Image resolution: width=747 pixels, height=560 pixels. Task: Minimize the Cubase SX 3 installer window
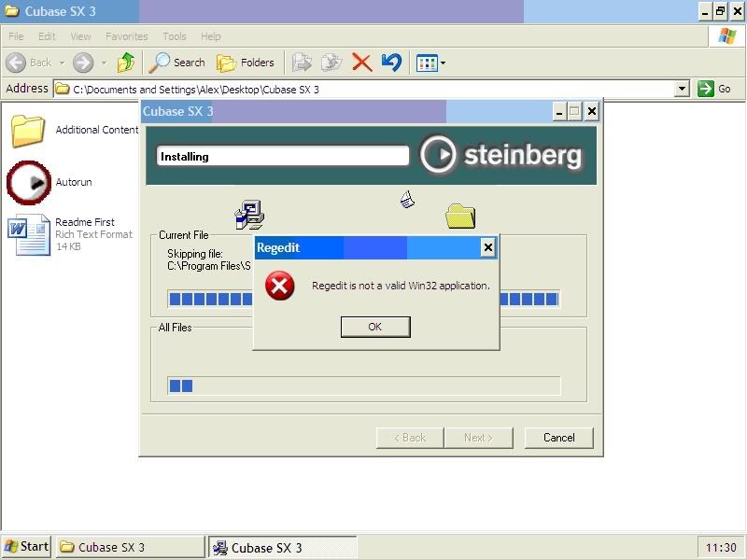coord(559,112)
